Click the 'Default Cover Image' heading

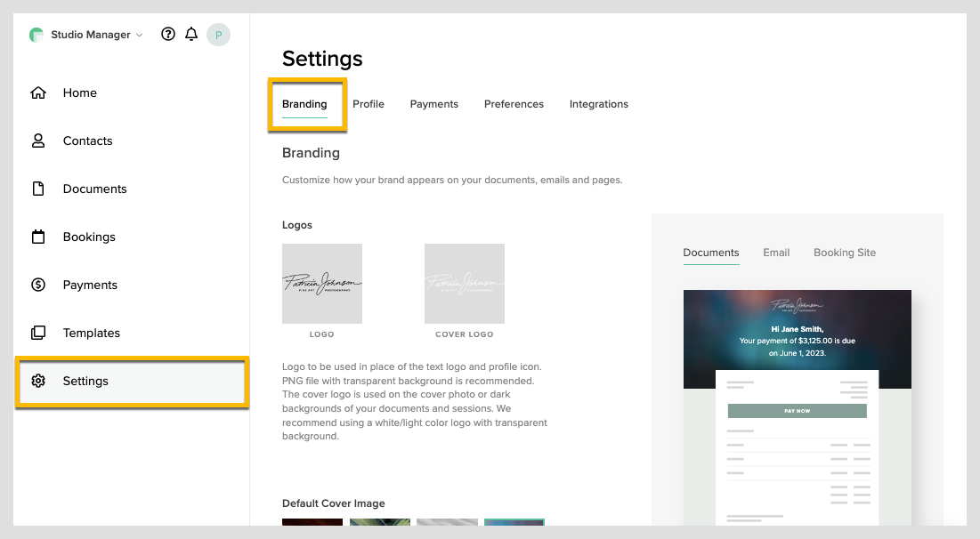[334, 503]
